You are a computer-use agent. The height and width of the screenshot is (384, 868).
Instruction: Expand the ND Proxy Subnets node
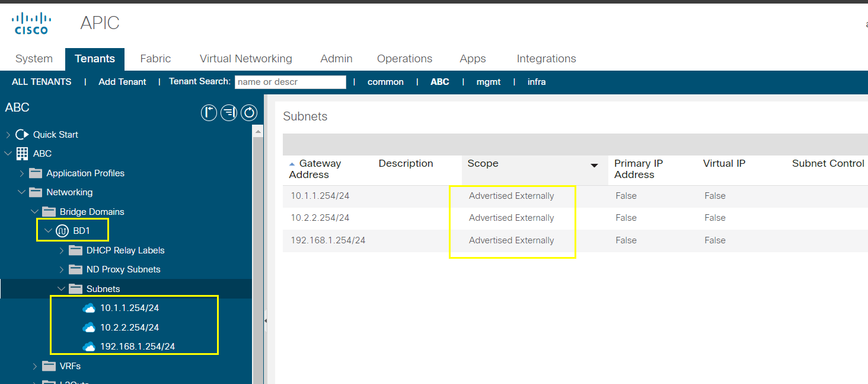pyautogui.click(x=62, y=269)
